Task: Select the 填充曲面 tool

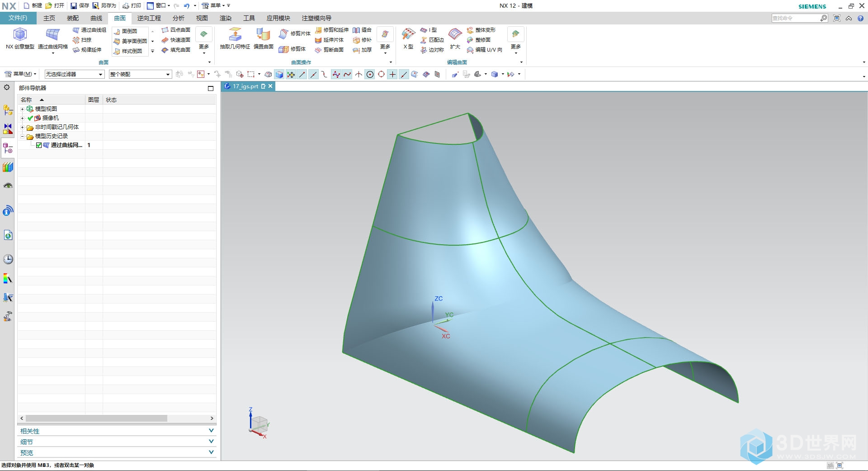Action: pos(176,50)
